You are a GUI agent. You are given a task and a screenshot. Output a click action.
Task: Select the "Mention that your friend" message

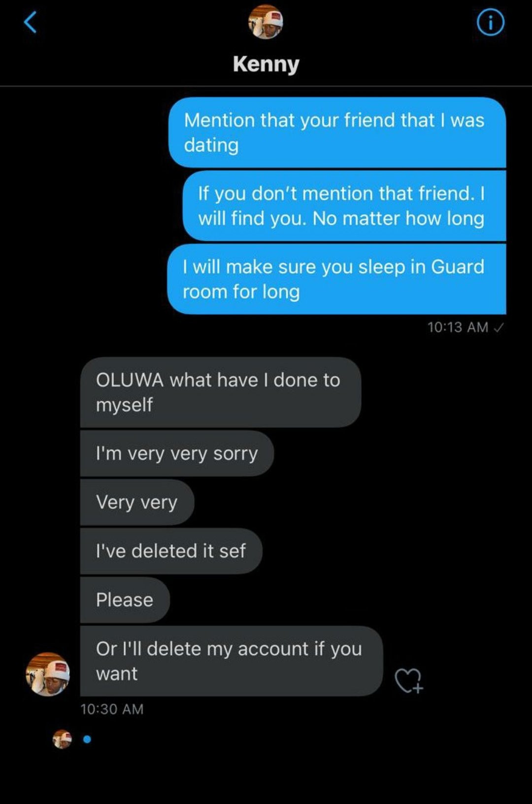[337, 133]
